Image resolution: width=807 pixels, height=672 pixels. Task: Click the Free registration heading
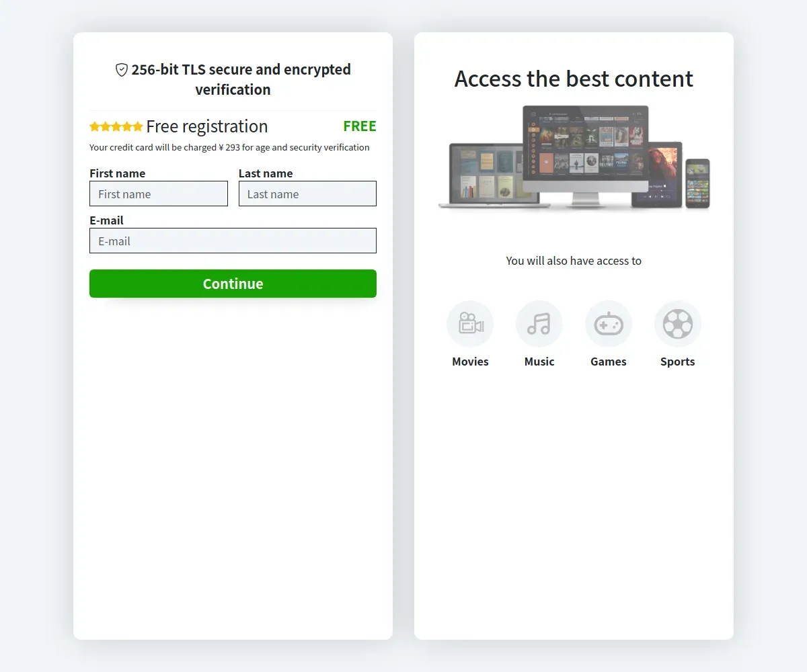207,126
